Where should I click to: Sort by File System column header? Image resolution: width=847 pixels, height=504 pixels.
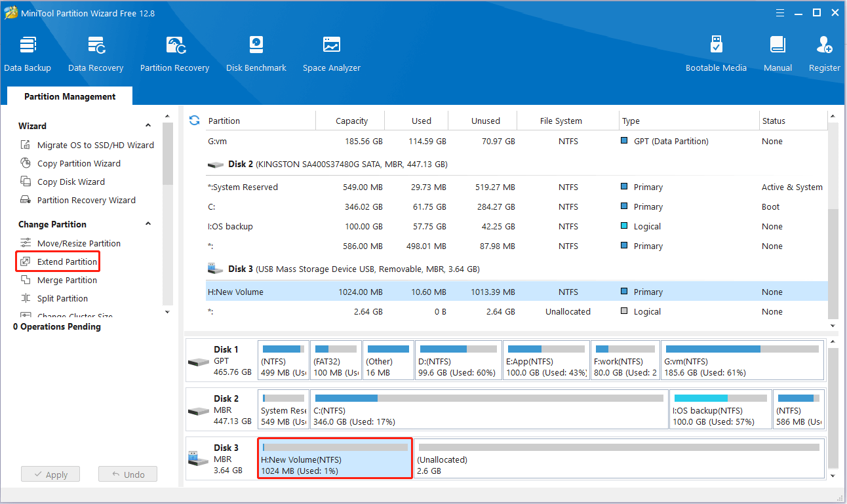tap(568, 121)
